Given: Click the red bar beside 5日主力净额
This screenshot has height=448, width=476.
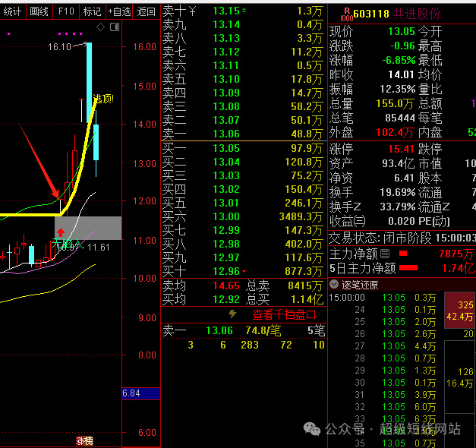Looking at the screenshot, I should pos(408,267).
